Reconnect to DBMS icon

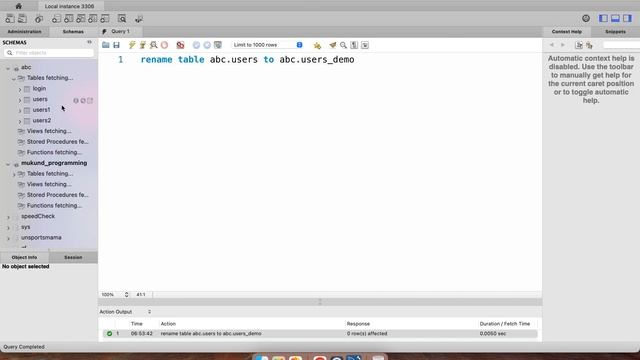[139, 19]
